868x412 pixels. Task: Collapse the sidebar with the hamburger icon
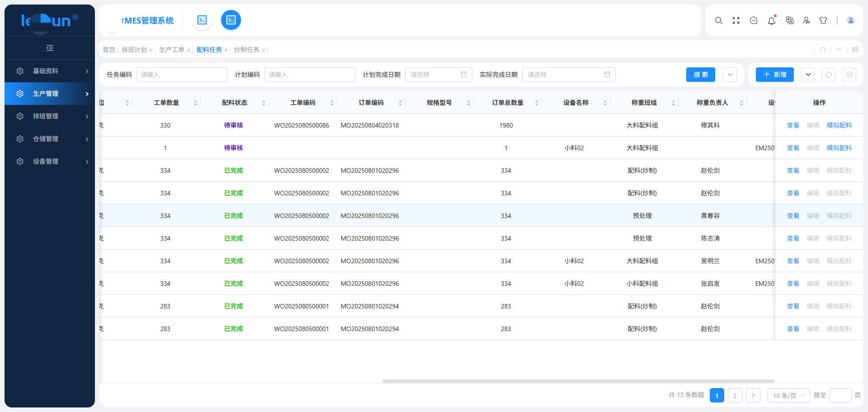pyautogui.click(x=50, y=48)
